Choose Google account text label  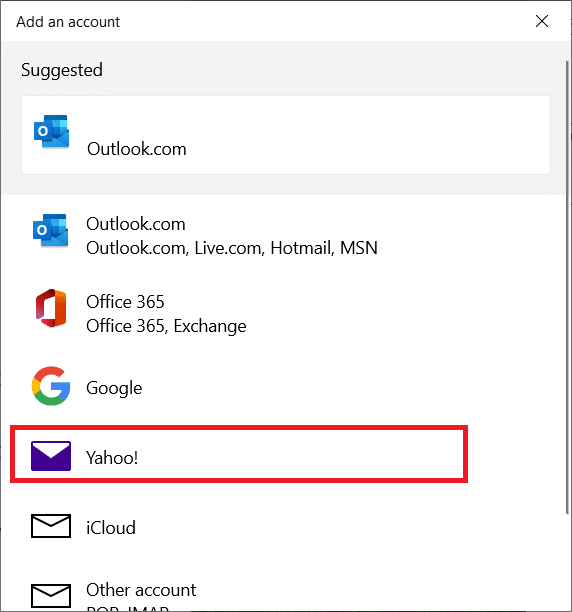point(114,388)
